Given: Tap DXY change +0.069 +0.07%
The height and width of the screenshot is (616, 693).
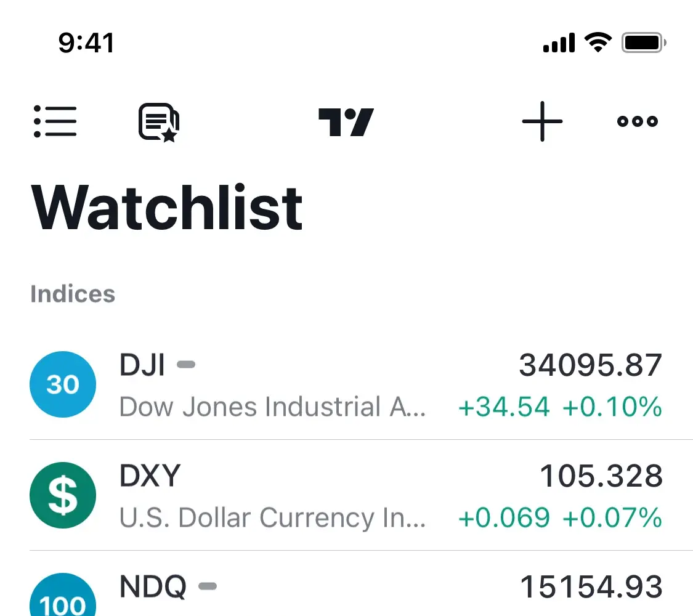Looking at the screenshot, I should tap(560, 518).
